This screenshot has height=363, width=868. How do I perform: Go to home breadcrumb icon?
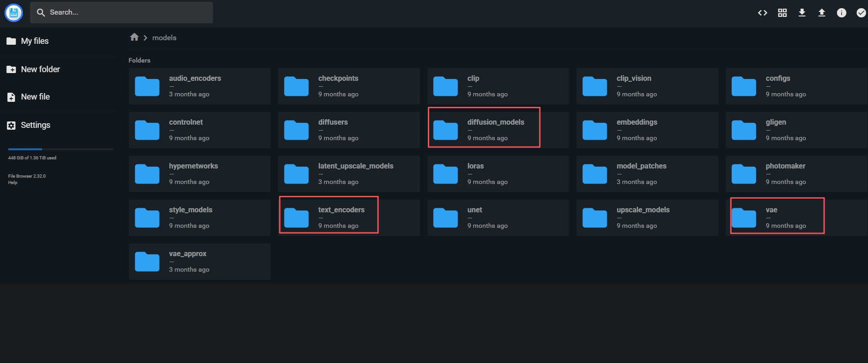[x=134, y=37]
